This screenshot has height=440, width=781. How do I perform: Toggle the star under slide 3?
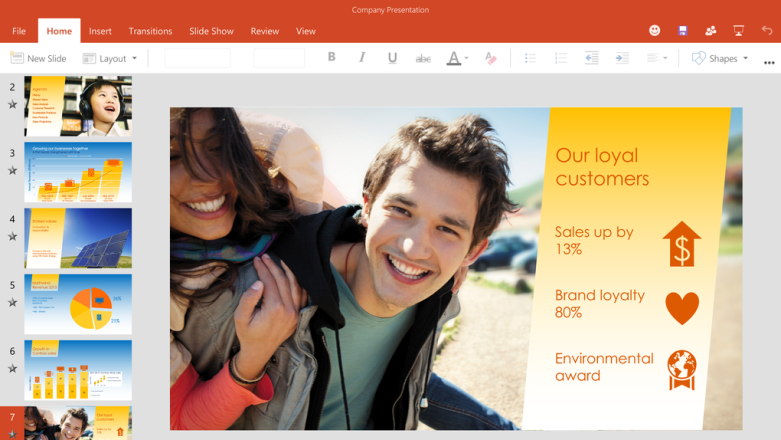click(x=12, y=171)
